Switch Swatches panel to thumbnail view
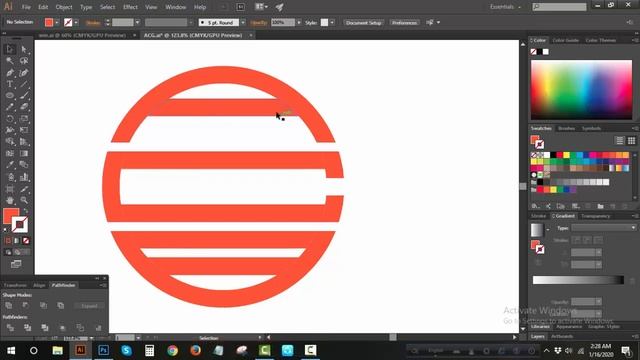Viewport: 640px width, 360px height. (x=631, y=140)
